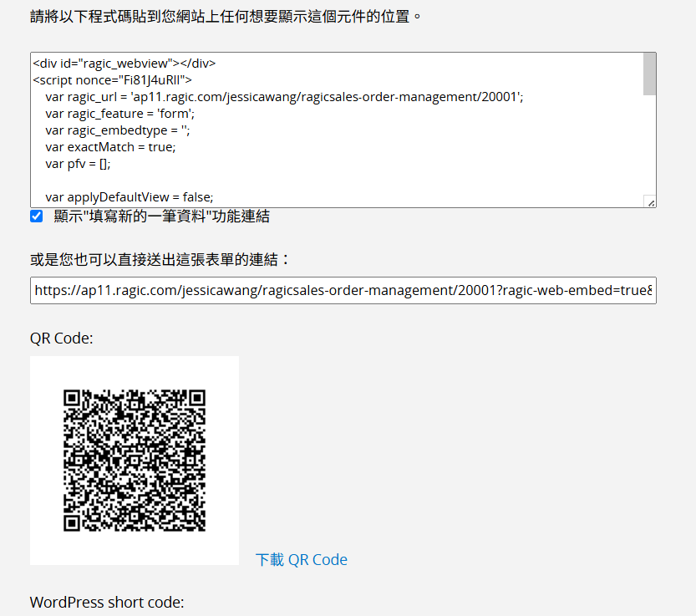Screen dimensions: 696x616
Task: Click the div id="ragic_webview" code line
Action: (x=124, y=64)
